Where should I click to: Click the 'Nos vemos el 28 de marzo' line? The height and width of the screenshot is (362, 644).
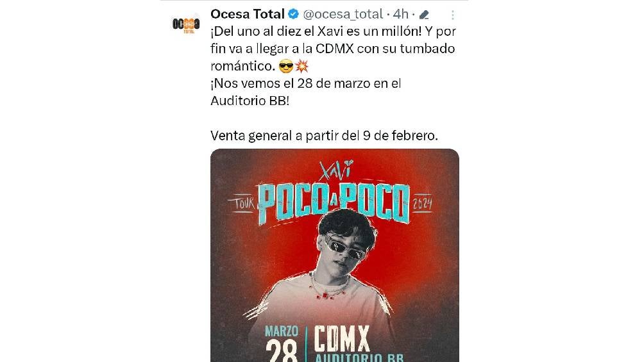[x=305, y=83]
